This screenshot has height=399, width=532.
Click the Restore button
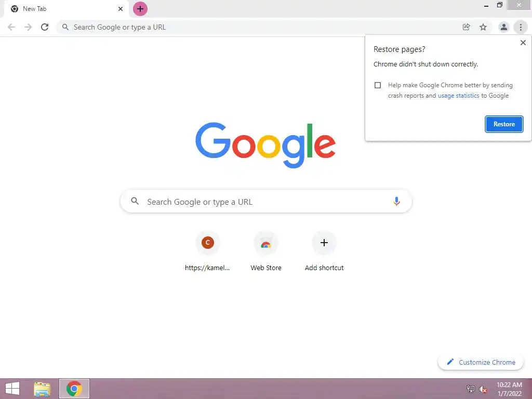[x=504, y=124]
